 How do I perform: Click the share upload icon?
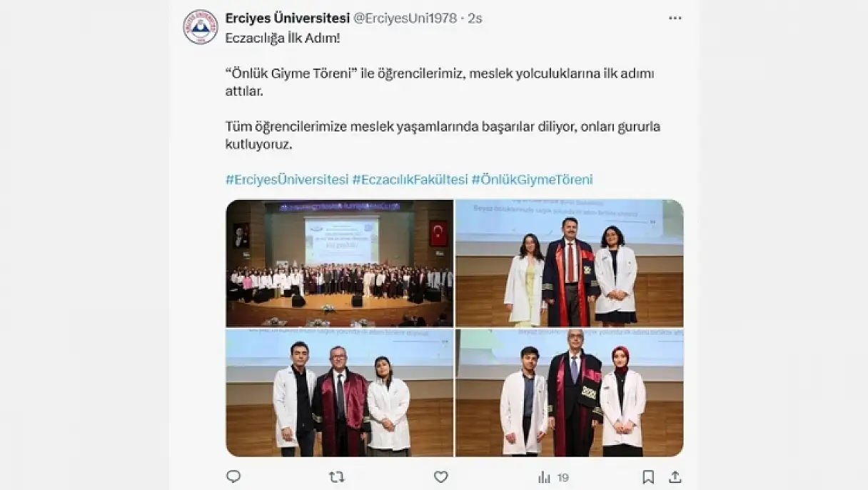[x=675, y=476]
